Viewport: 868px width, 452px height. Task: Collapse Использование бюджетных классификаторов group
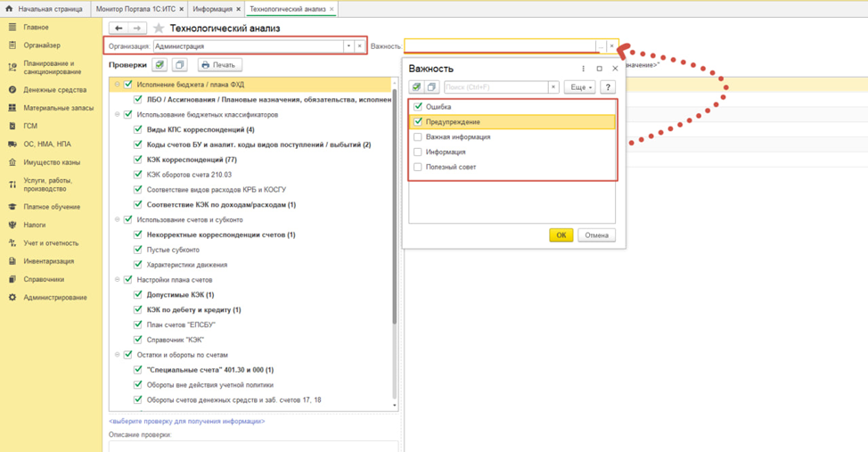[118, 115]
